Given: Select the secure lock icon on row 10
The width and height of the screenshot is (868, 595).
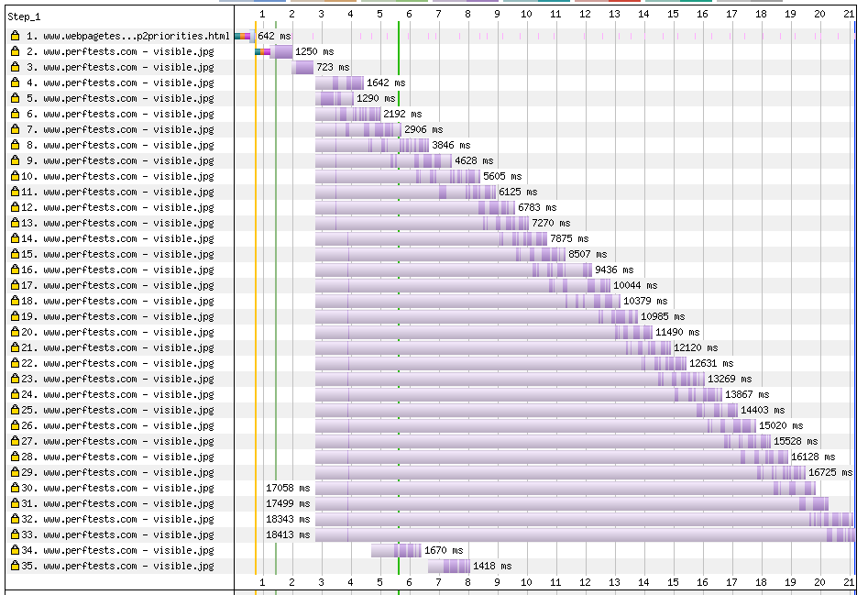Looking at the screenshot, I should click(x=15, y=176).
